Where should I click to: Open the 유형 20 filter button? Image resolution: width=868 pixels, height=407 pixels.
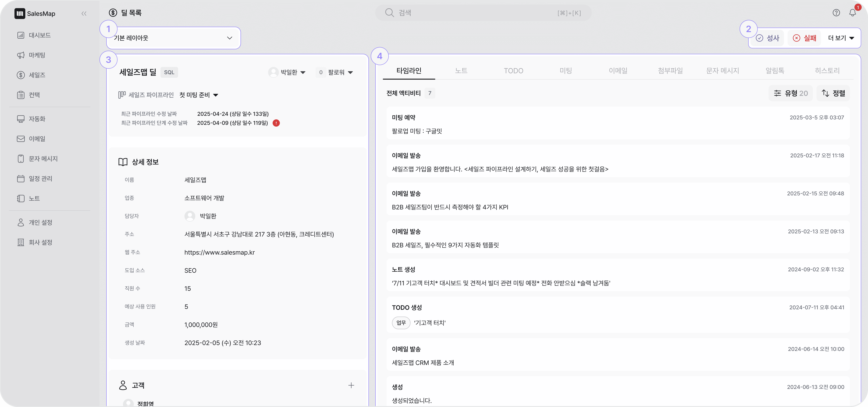click(x=791, y=93)
